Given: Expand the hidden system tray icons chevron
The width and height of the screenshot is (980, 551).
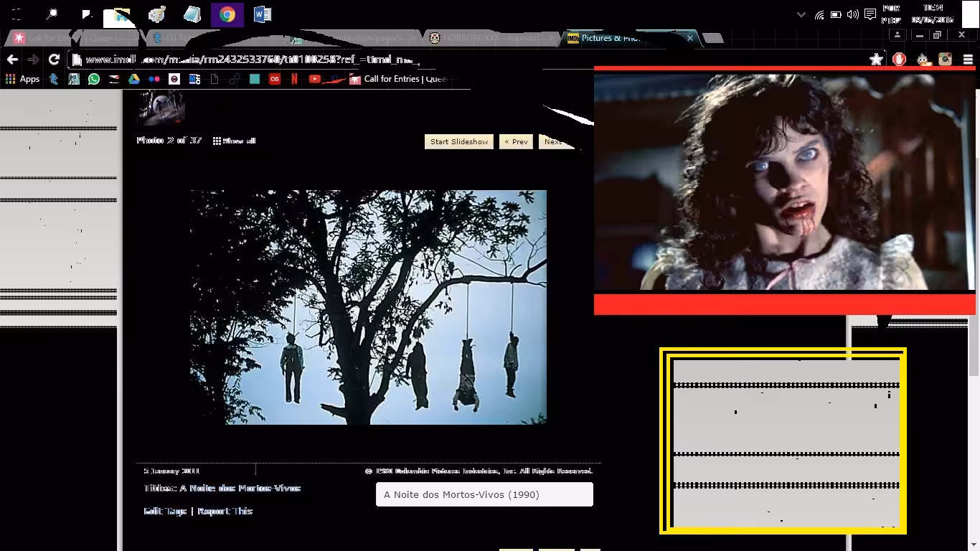Looking at the screenshot, I should [801, 14].
